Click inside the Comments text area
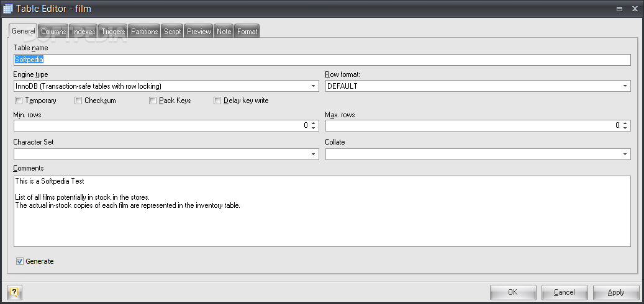The image size is (644, 304). 322,212
